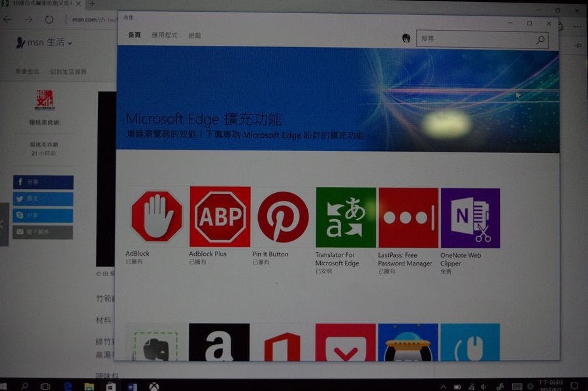Click the taskbar clock showing 03:03
This screenshot has width=588, height=391.
(551, 385)
